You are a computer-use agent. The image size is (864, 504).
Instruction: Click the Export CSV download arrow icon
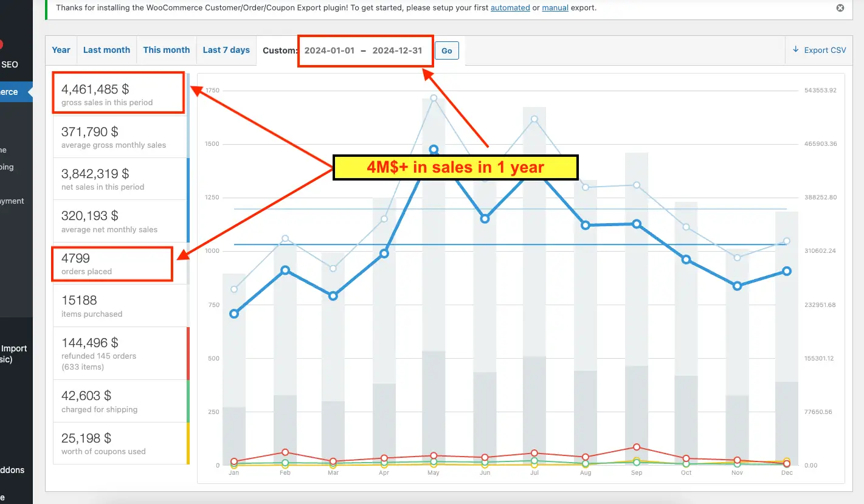(x=796, y=50)
